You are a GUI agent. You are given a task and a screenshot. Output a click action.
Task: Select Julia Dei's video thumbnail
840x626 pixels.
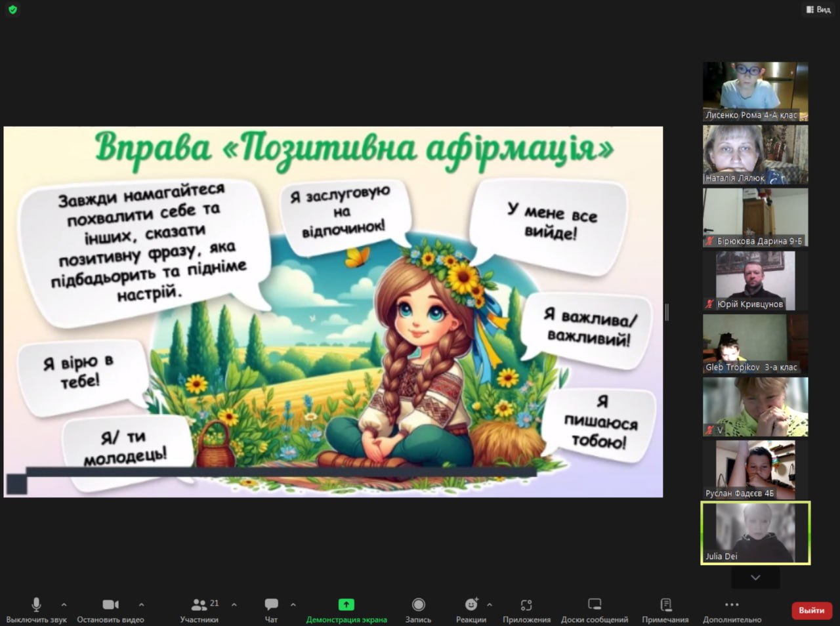755,533
